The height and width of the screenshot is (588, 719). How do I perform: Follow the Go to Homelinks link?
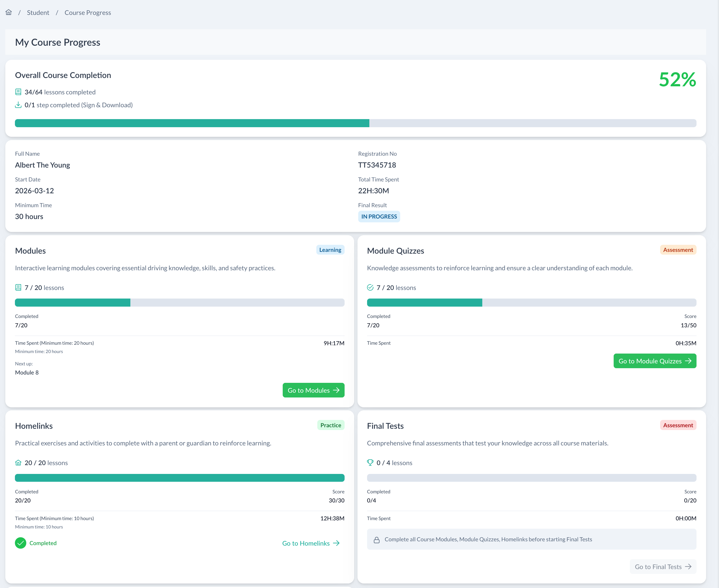310,543
